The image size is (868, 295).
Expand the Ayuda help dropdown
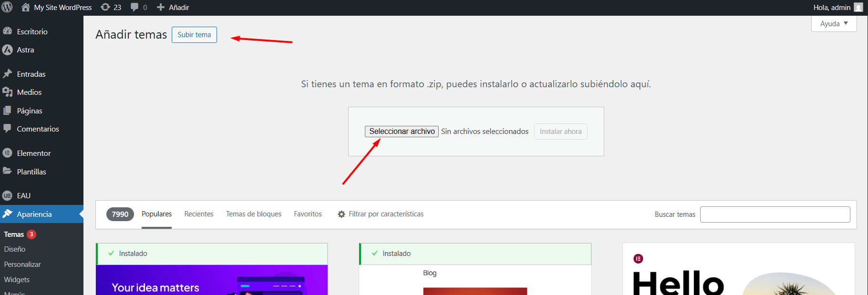point(834,23)
